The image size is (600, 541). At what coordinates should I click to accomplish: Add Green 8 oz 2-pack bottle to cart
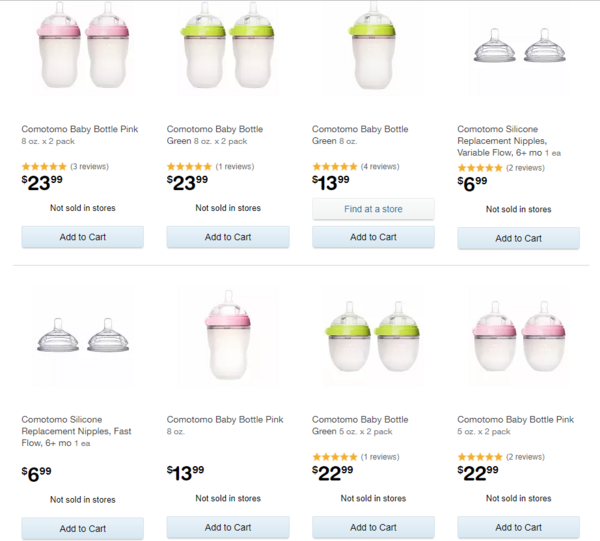coord(228,237)
